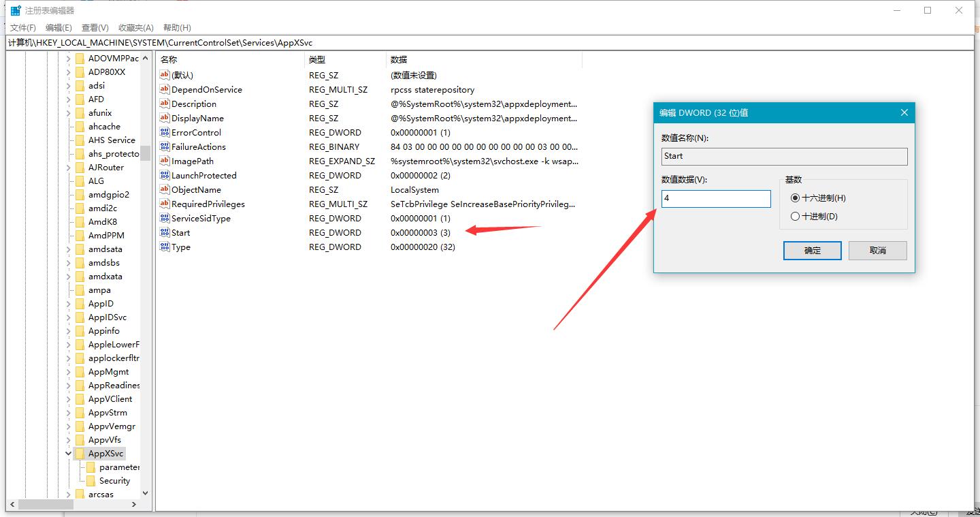
Task: Collapse the AppXSvc tree node
Action: coord(69,454)
